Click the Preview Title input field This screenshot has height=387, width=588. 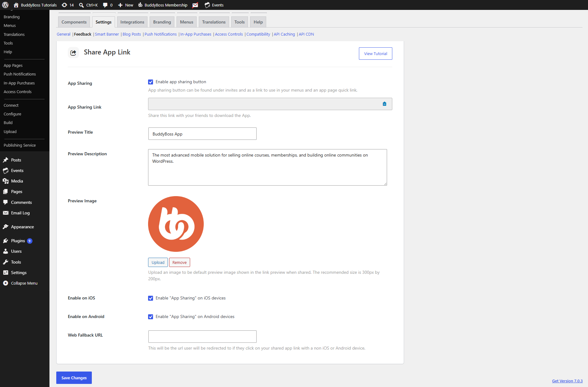coord(202,134)
